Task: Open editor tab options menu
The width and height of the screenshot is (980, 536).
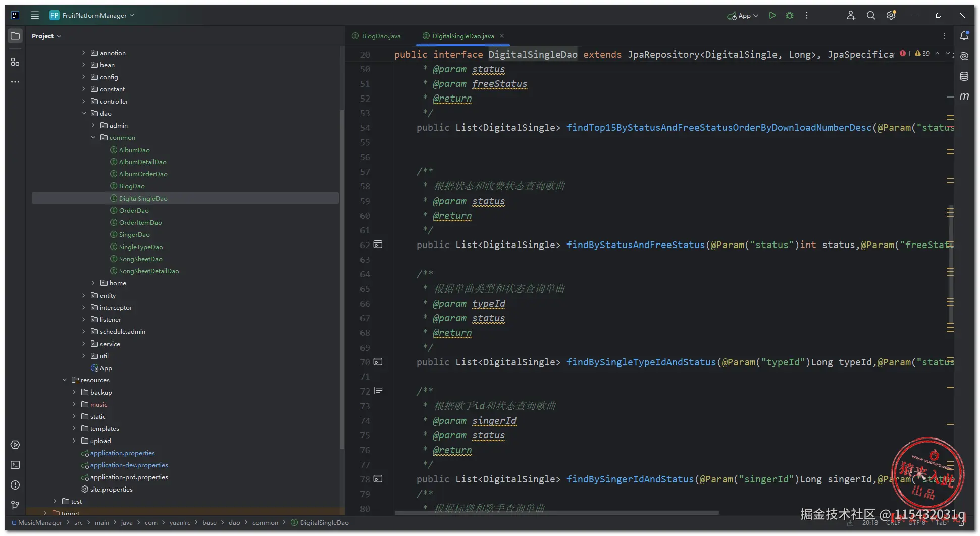Action: tap(944, 36)
